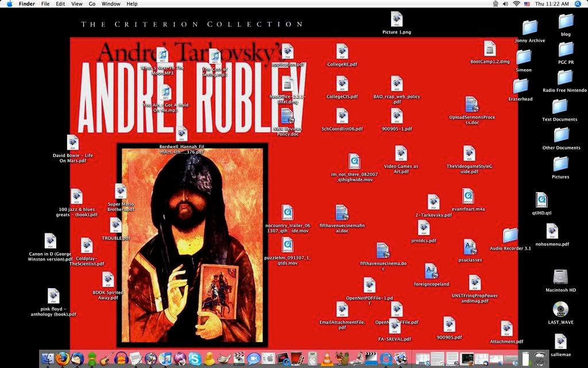588x368 pixels.
Task: Open the green Adium icon in Dock
Action: pyautogui.click(x=92, y=359)
